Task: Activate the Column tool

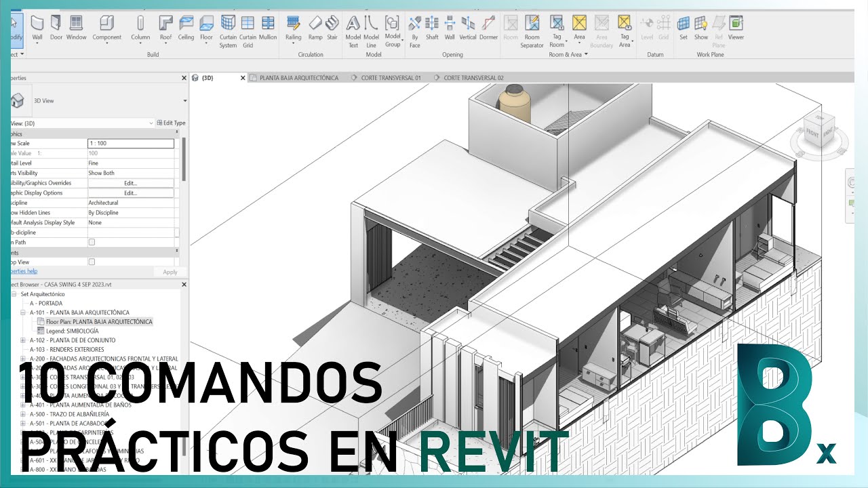Action: [140, 28]
